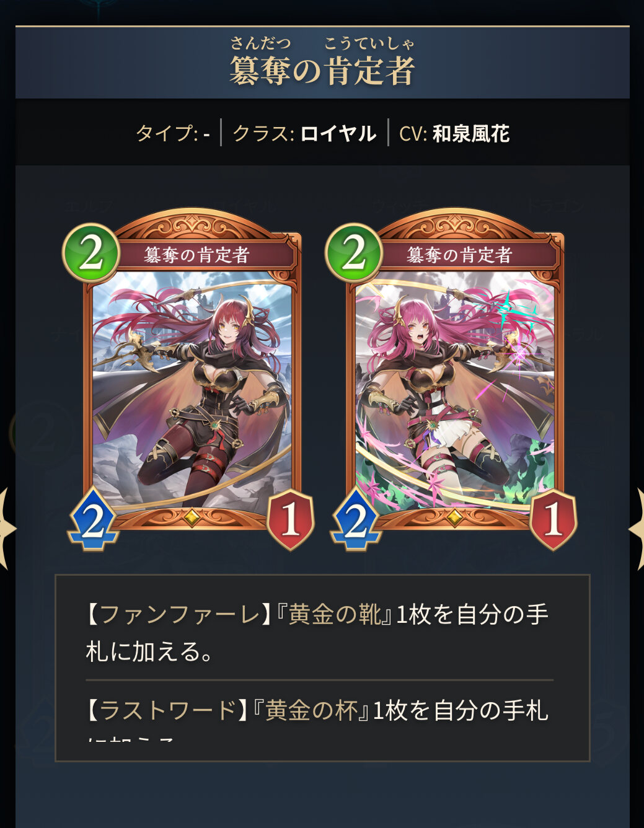Click the name banner on the base card
The width and height of the screenshot is (644, 828).
pos(198,254)
